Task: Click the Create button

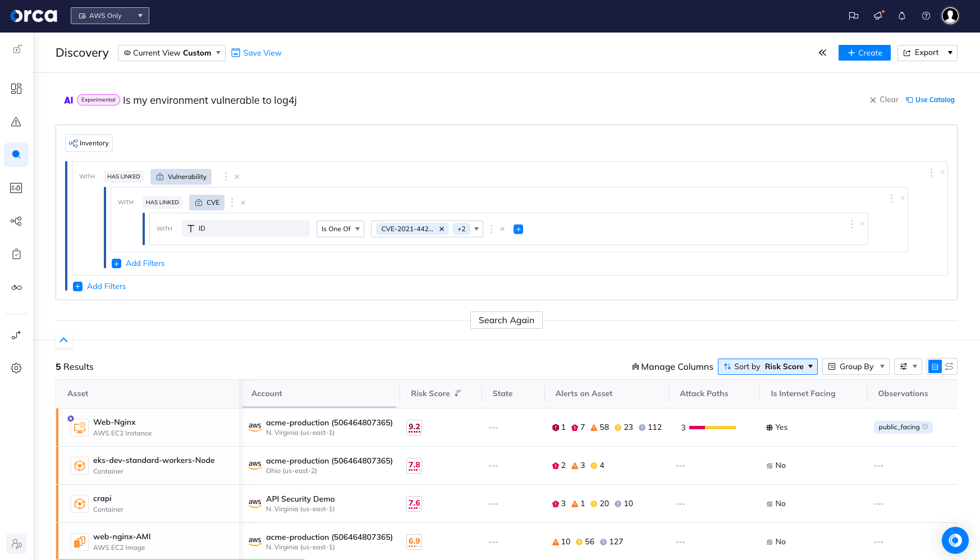Action: tap(864, 53)
